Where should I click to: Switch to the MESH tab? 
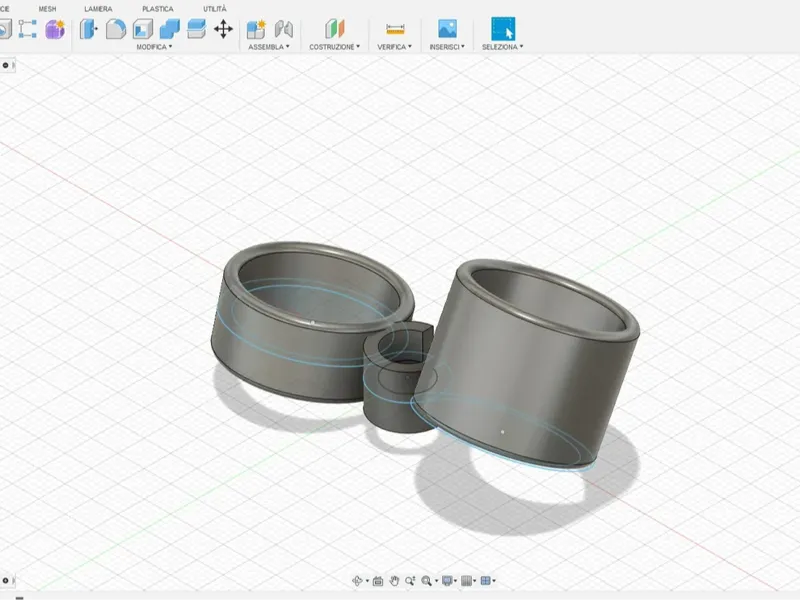47,9
